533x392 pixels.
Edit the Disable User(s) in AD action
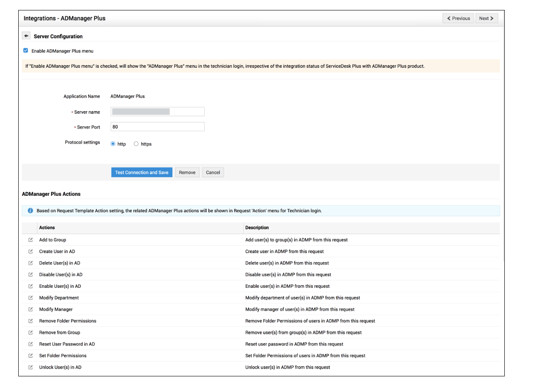[30, 275]
